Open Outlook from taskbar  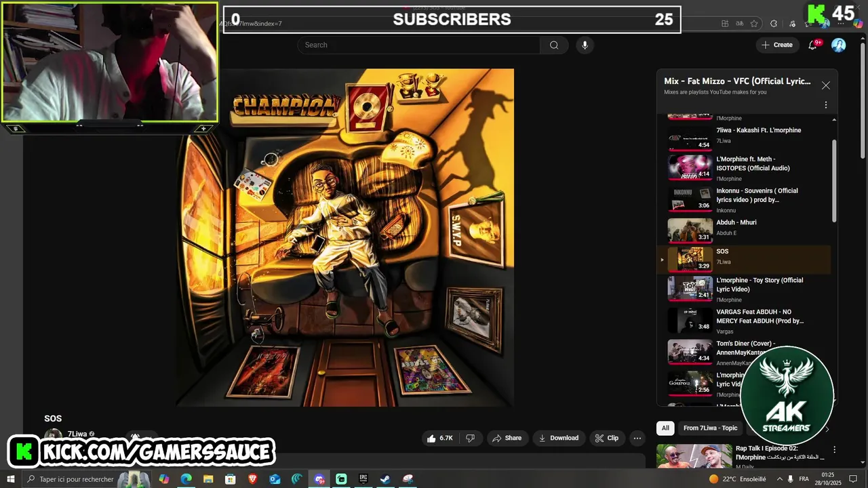(275, 479)
